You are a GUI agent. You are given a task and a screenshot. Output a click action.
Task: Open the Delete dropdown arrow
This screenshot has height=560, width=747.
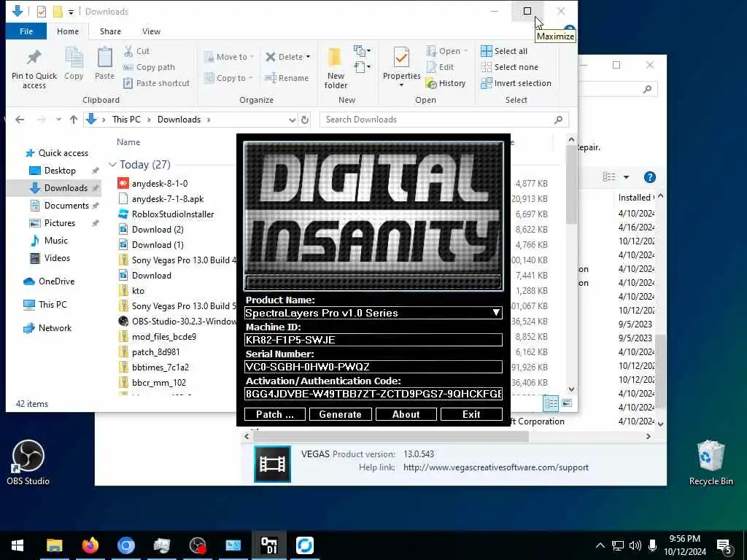click(309, 57)
